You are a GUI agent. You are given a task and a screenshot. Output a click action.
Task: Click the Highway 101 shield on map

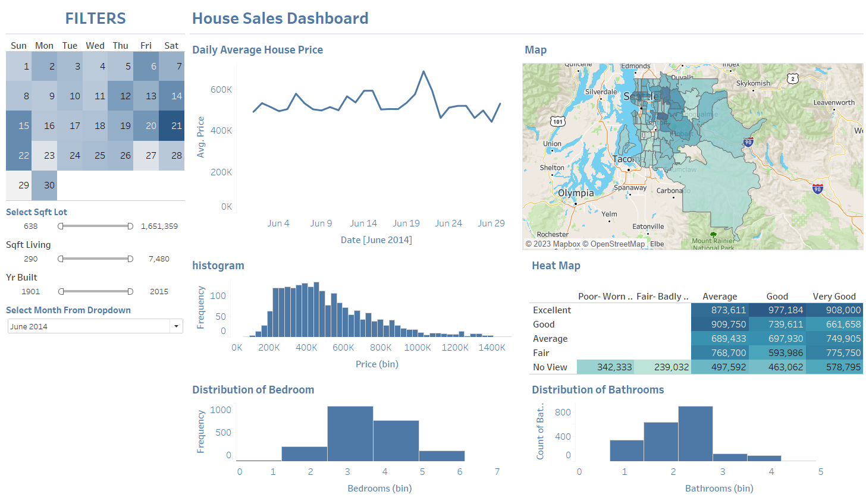(557, 121)
